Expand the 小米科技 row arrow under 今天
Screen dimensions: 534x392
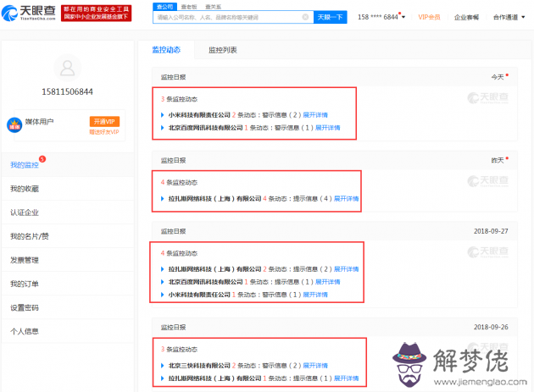[x=163, y=115]
